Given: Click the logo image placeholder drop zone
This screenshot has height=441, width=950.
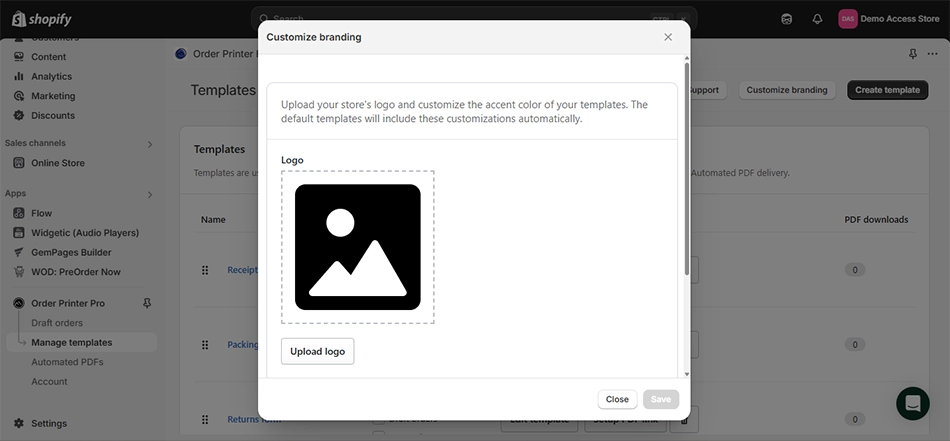Looking at the screenshot, I should coord(357,247).
